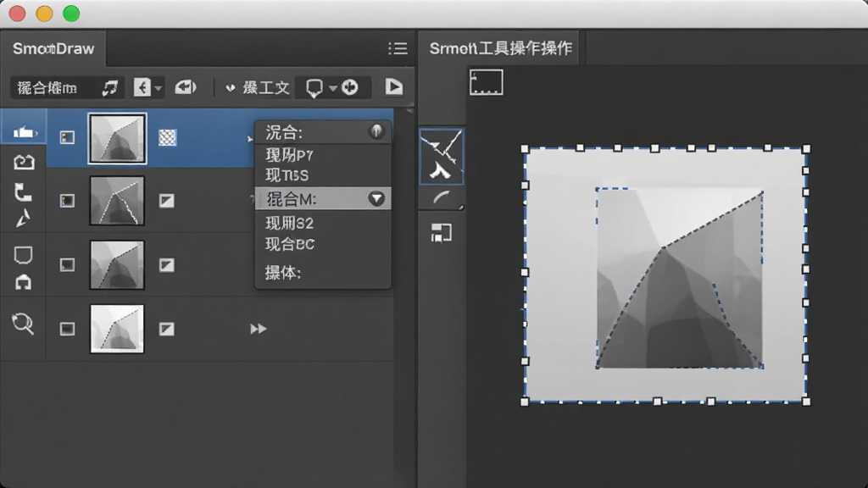
Task: Click the green macOS zoom window button
Action: click(x=71, y=14)
